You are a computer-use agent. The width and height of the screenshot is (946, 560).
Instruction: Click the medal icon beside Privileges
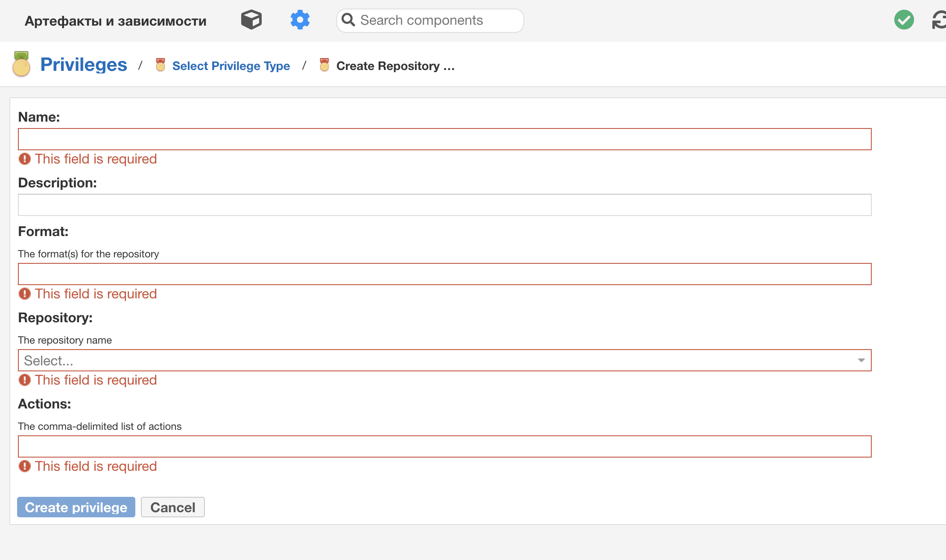tap(20, 64)
